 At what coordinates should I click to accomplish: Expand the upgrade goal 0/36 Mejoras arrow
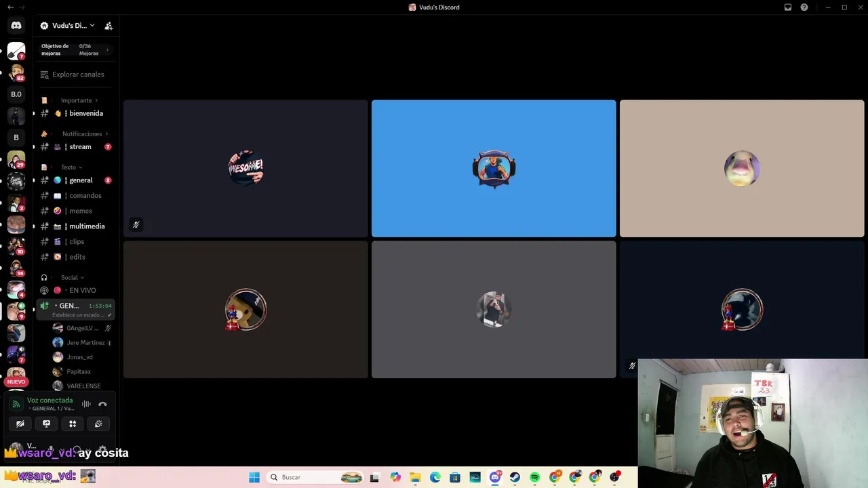point(107,49)
